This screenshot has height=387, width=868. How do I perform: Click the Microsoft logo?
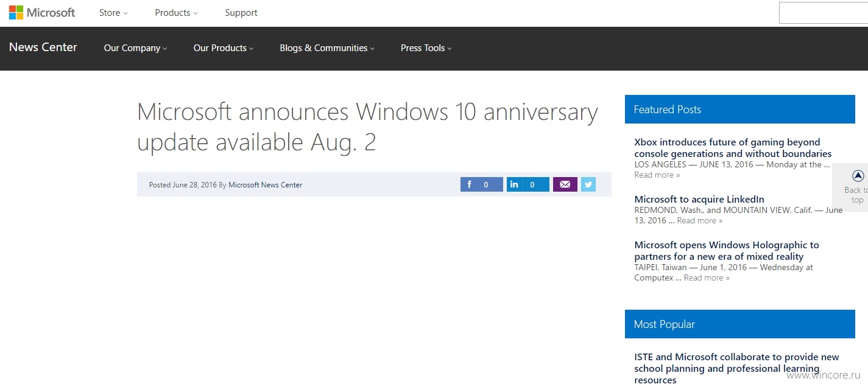point(42,13)
